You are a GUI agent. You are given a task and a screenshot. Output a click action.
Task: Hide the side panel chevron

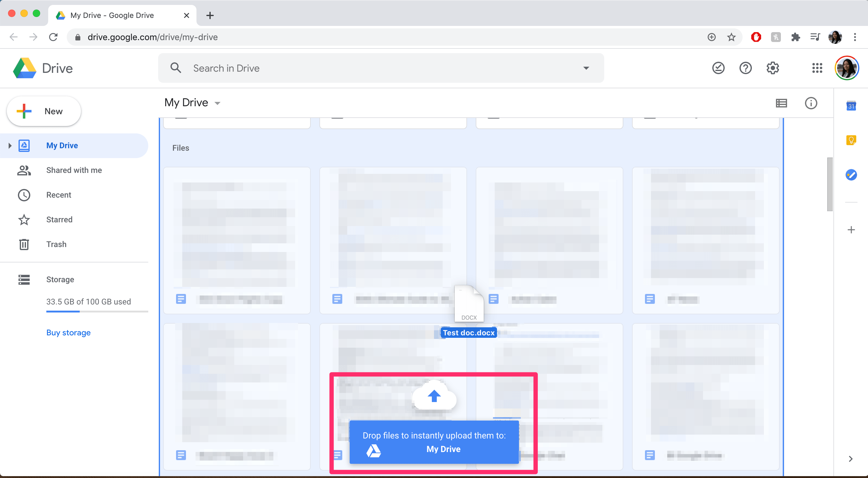[x=850, y=459]
